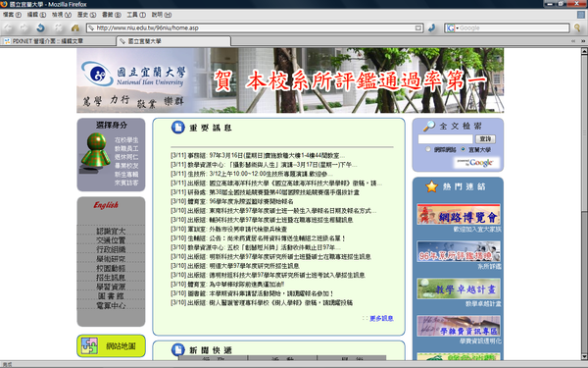Screen dimensions: 588x368
Task: Open the first [3/11] 97年3月16日 announcement
Action: click(x=258, y=155)
